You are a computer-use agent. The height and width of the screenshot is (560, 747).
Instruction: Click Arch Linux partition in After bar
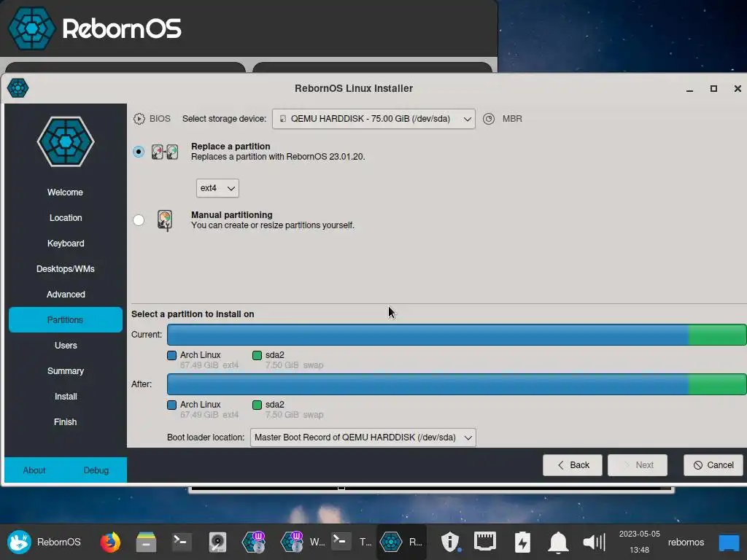[427, 384]
